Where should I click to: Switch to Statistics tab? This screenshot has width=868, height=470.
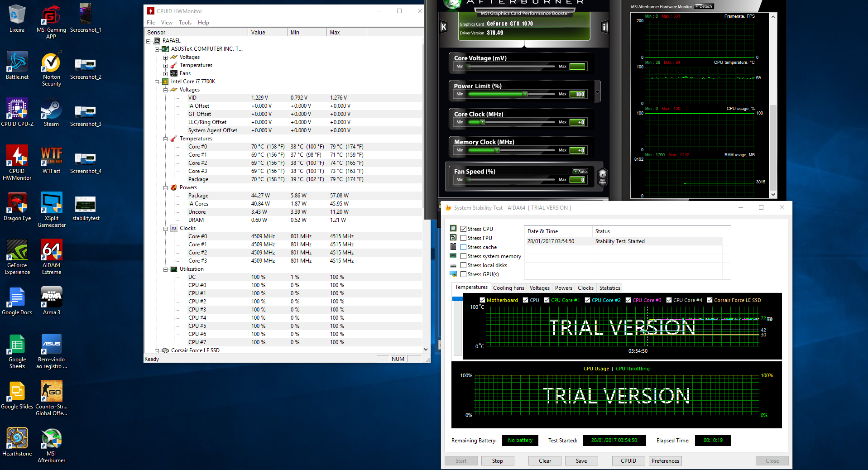609,288
